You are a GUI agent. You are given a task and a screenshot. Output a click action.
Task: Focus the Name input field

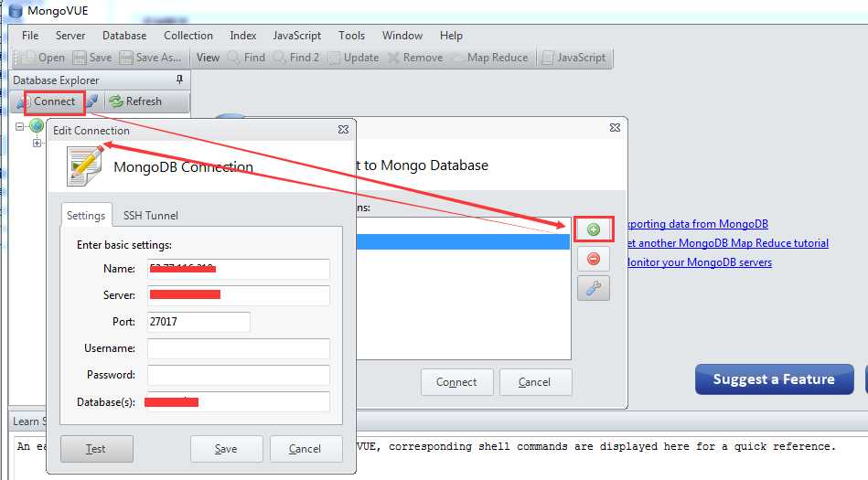click(239, 269)
